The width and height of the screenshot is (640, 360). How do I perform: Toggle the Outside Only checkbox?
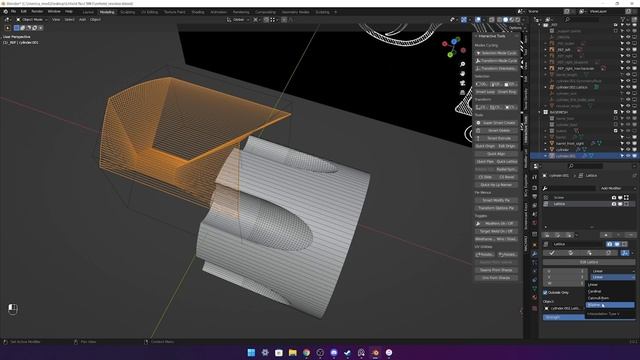click(545, 293)
